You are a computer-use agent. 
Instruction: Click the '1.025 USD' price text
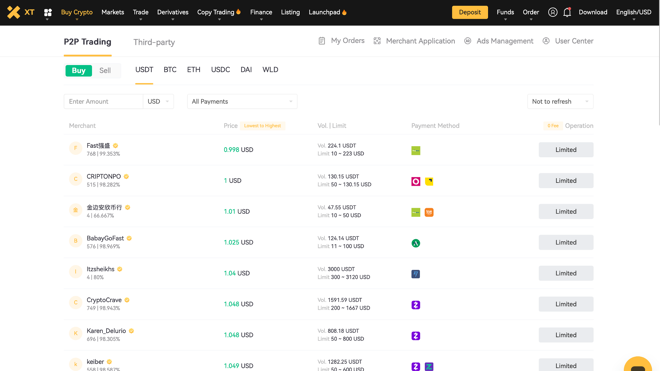(238, 242)
